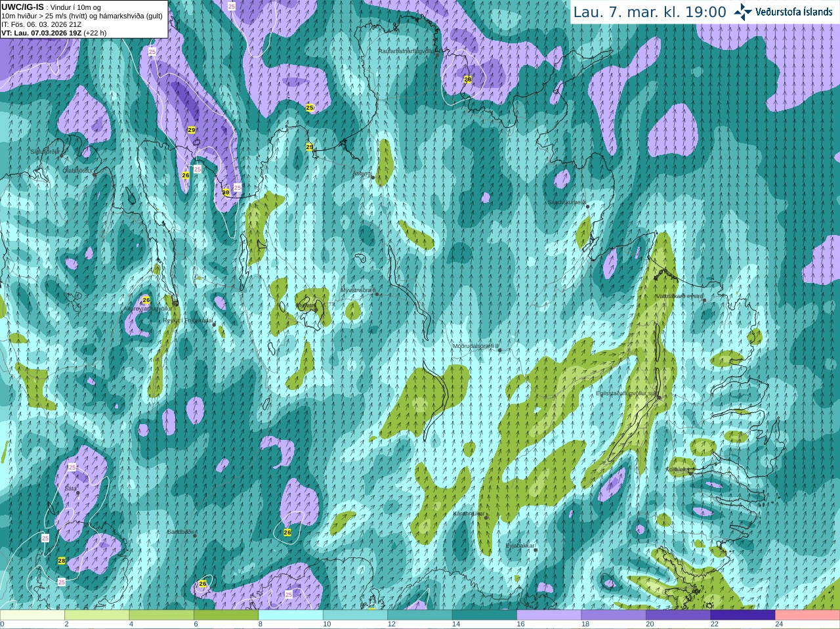840x629 pixels.
Task: Select the 2–4 m/s light green legend swatch
Action: (96, 615)
